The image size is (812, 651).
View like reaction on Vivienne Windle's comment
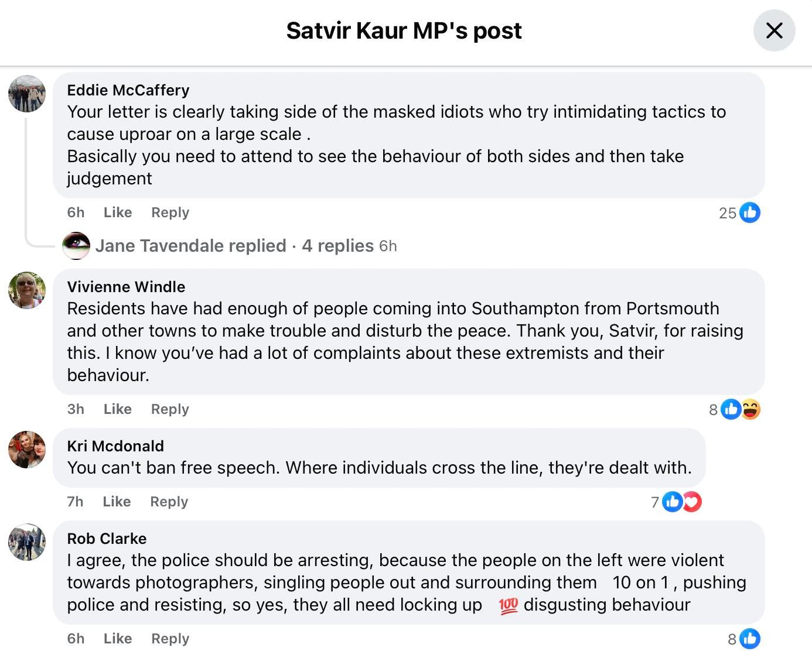731,409
